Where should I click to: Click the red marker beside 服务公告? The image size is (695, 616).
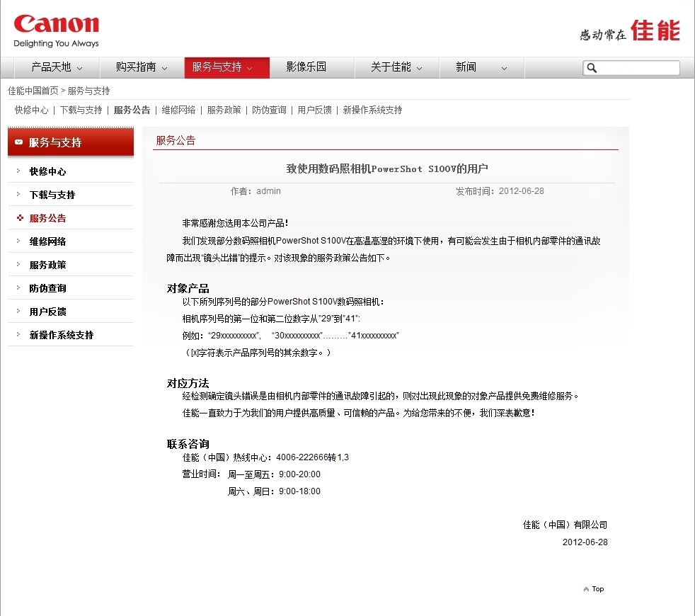tap(20, 217)
